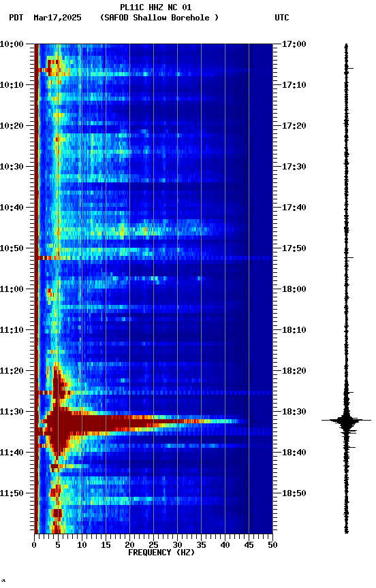Image resolution: width=376 pixels, height=588 pixels.
Task: Click the 11:40 PDT time label
Action: [12, 453]
